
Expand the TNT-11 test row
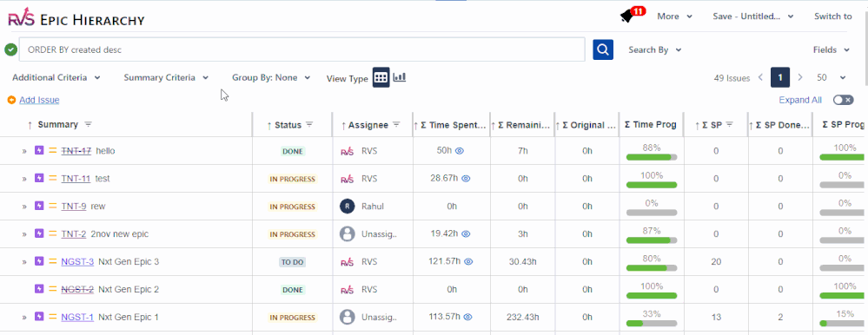pyautogui.click(x=24, y=179)
